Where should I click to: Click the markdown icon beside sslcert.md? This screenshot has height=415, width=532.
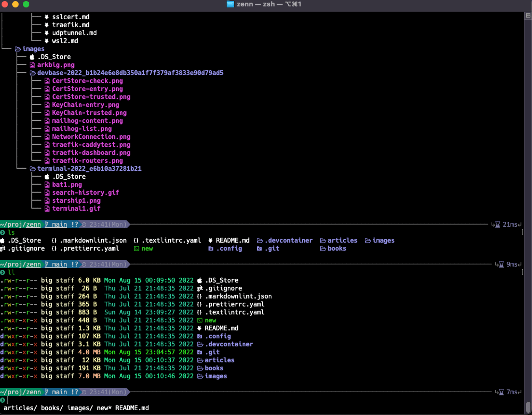[46, 17]
